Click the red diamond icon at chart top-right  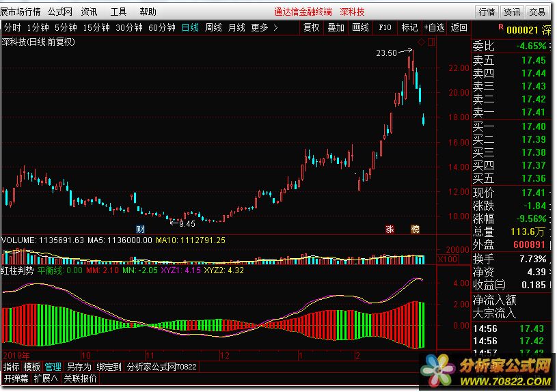coord(421,43)
